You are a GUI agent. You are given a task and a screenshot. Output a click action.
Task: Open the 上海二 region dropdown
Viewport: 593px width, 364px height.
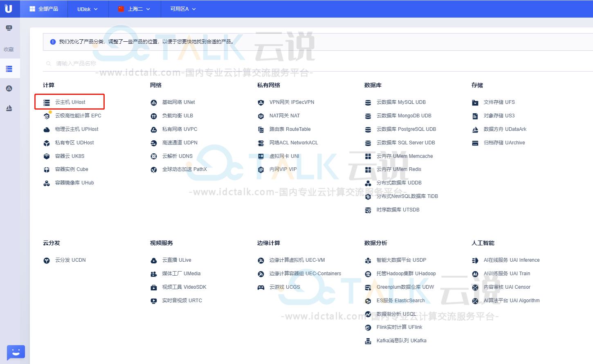tap(134, 9)
